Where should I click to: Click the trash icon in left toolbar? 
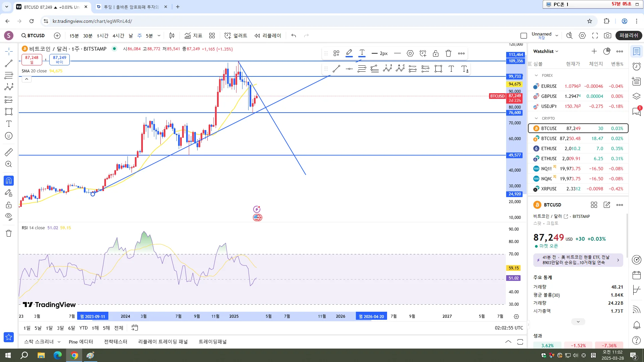tap(9, 233)
